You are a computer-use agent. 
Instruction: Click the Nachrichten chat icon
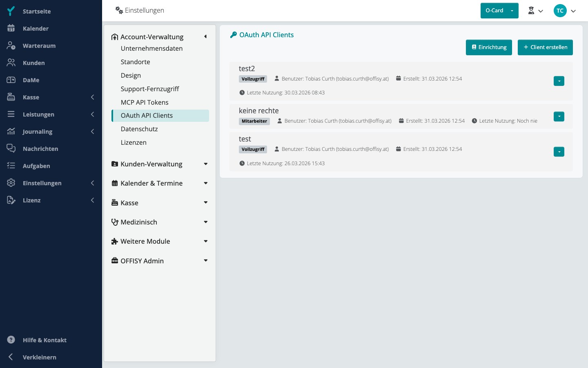click(x=11, y=148)
